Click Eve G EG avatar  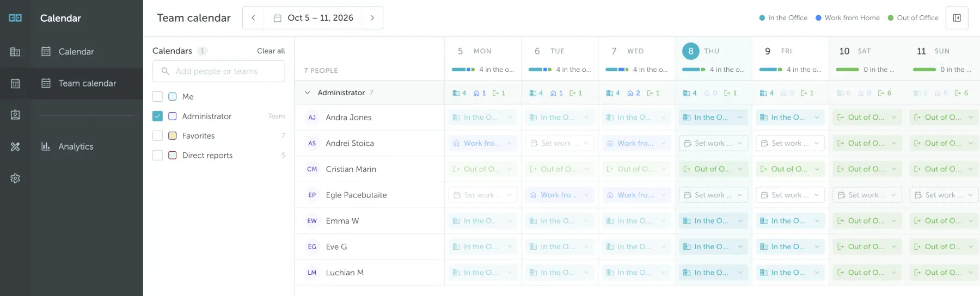(x=312, y=246)
